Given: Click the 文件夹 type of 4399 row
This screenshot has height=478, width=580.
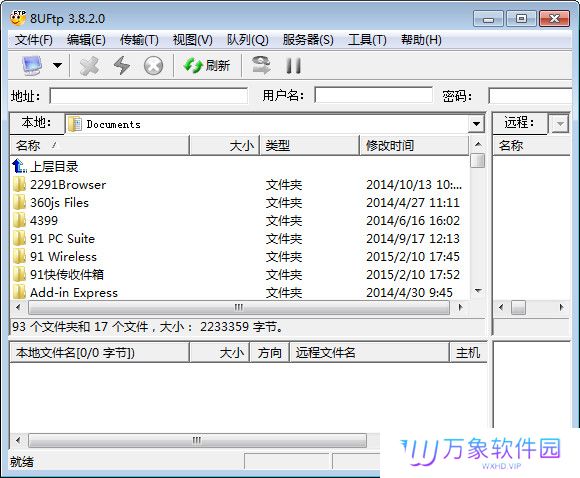Looking at the screenshot, I should (284, 221).
